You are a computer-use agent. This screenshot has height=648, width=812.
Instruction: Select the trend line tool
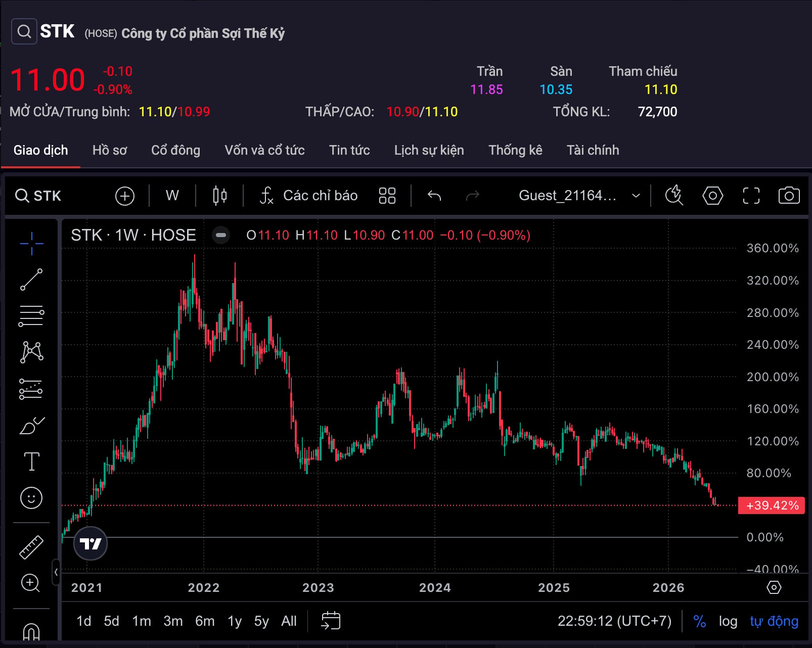pyautogui.click(x=31, y=280)
